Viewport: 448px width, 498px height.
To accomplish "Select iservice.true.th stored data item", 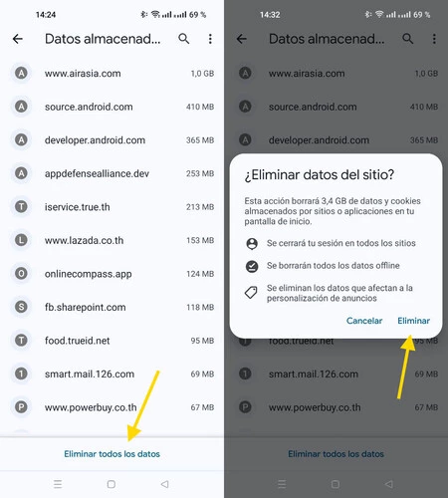I will [112, 207].
